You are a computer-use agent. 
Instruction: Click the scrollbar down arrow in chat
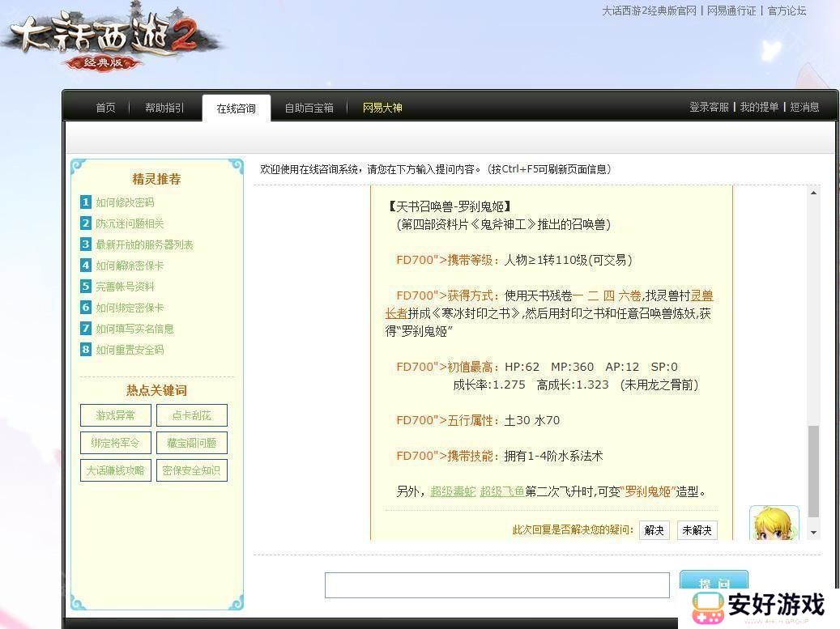(813, 533)
